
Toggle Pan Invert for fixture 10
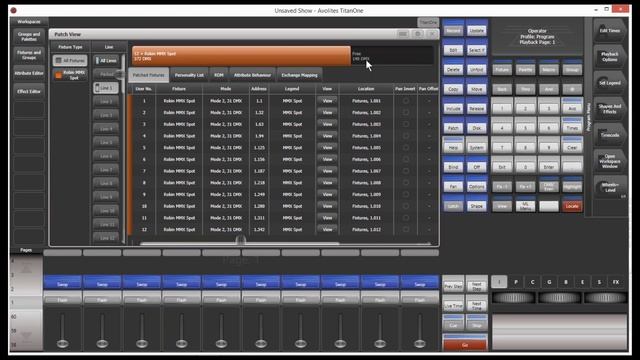pos(405,206)
